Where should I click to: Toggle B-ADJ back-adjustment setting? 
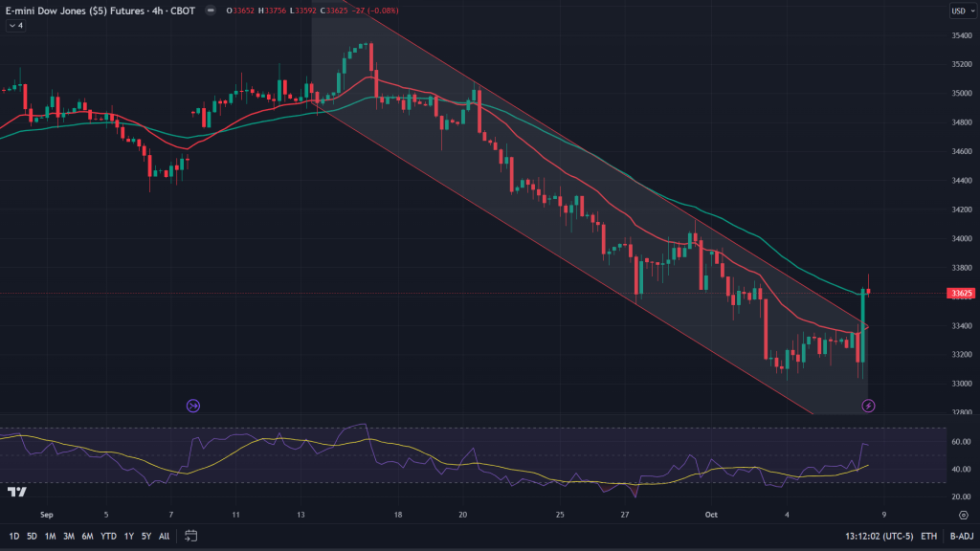pos(960,536)
